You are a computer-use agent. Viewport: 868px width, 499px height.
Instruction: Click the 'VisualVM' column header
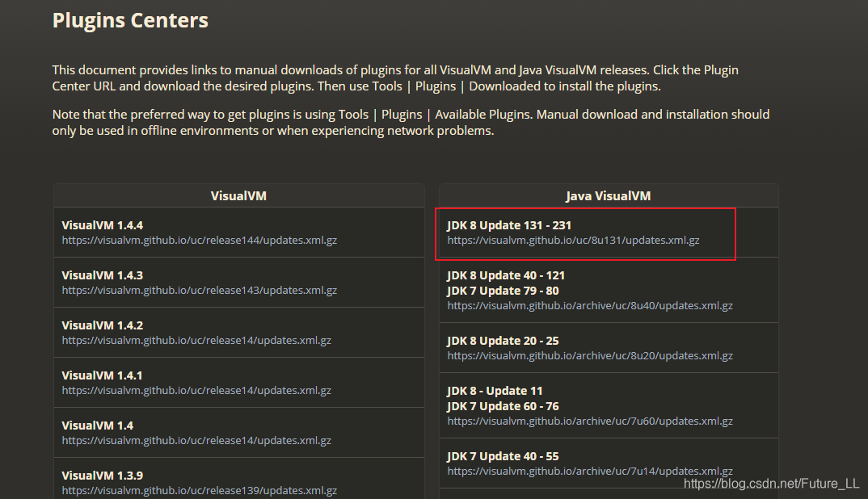coord(238,196)
